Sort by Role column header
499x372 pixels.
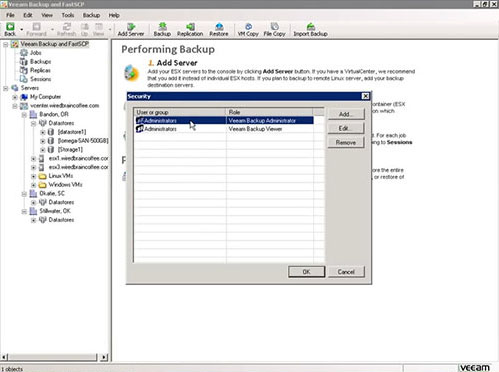(269, 112)
